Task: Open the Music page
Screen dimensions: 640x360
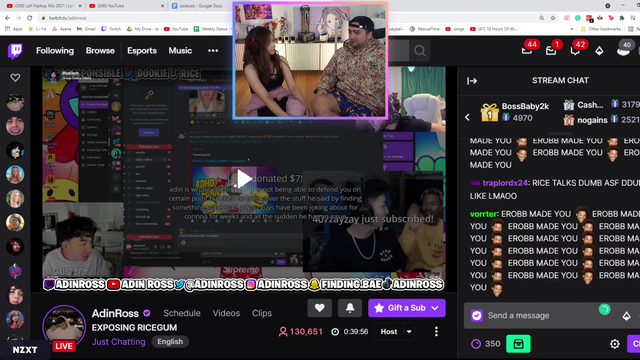Action: point(180,51)
